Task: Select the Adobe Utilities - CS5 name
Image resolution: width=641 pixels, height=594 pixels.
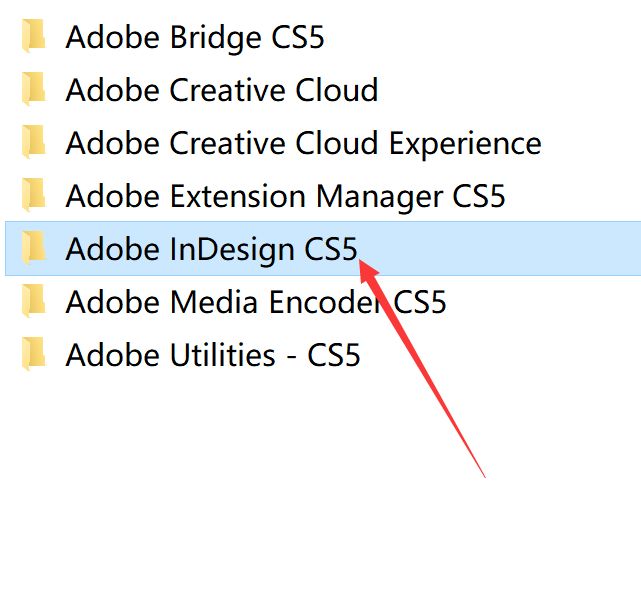Action: [x=212, y=354]
